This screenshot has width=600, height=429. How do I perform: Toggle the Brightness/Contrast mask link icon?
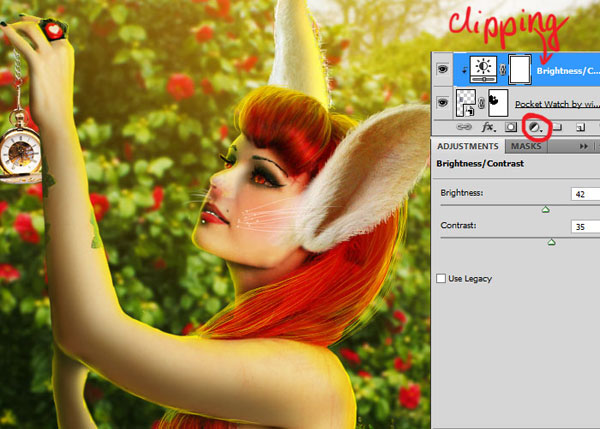click(503, 70)
